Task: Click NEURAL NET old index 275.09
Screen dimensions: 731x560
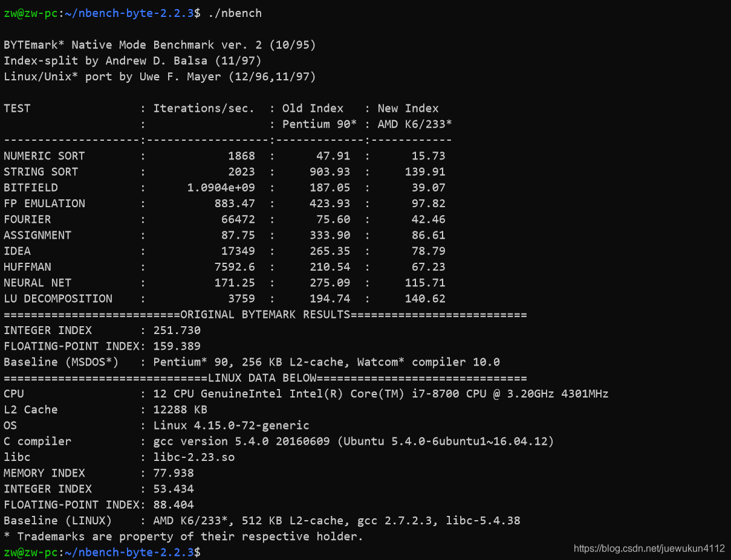Action: (x=330, y=283)
